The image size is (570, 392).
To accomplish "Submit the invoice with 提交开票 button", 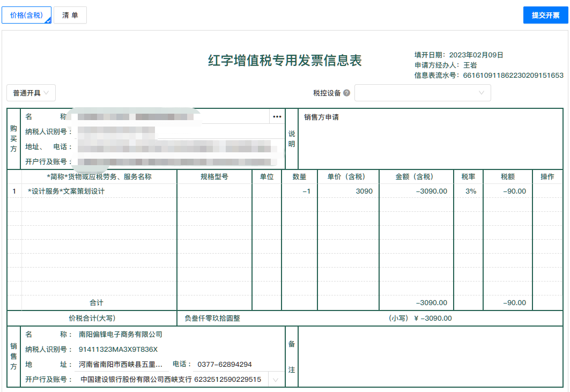I will [x=545, y=15].
